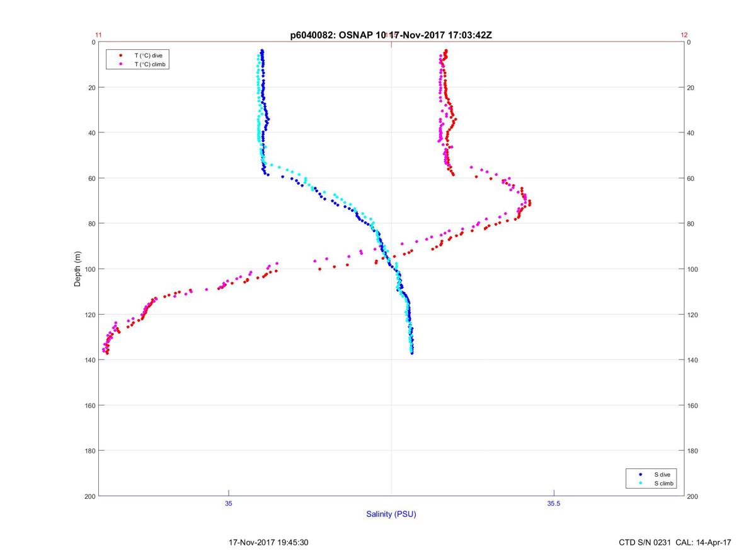
Task: Pick the red marker beside T (°C) dive
Action: [120, 55]
